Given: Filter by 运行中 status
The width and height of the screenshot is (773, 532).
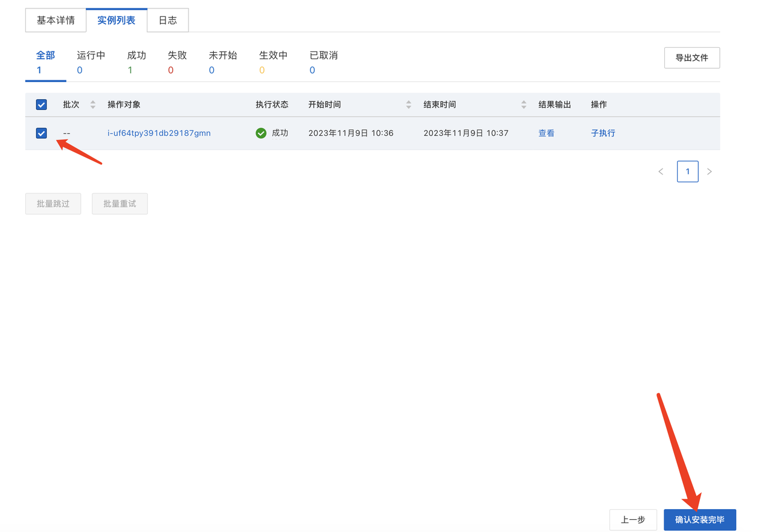Looking at the screenshot, I should click(91, 62).
